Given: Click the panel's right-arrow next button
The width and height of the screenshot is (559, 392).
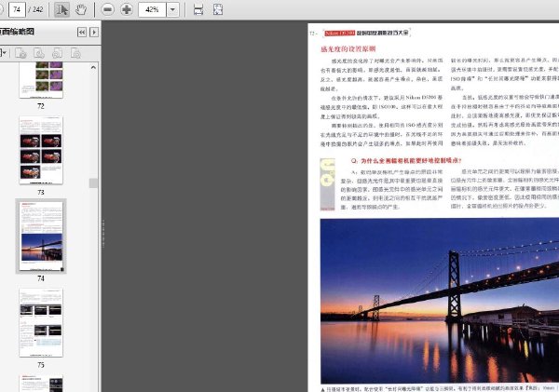Looking at the screenshot, I should (x=94, y=33).
